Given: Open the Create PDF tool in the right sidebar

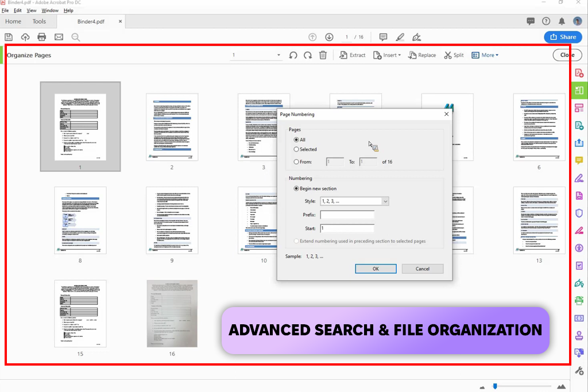Looking at the screenshot, I should pos(579,73).
